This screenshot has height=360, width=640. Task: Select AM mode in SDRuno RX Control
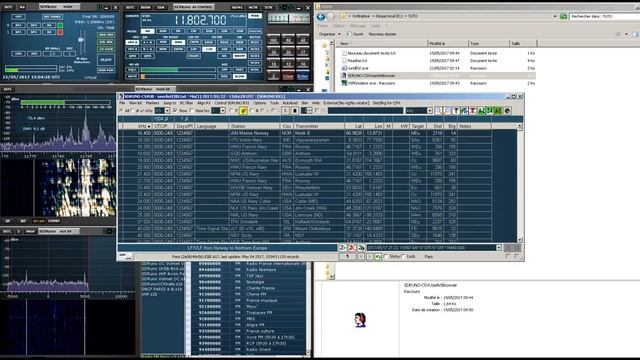click(x=147, y=31)
